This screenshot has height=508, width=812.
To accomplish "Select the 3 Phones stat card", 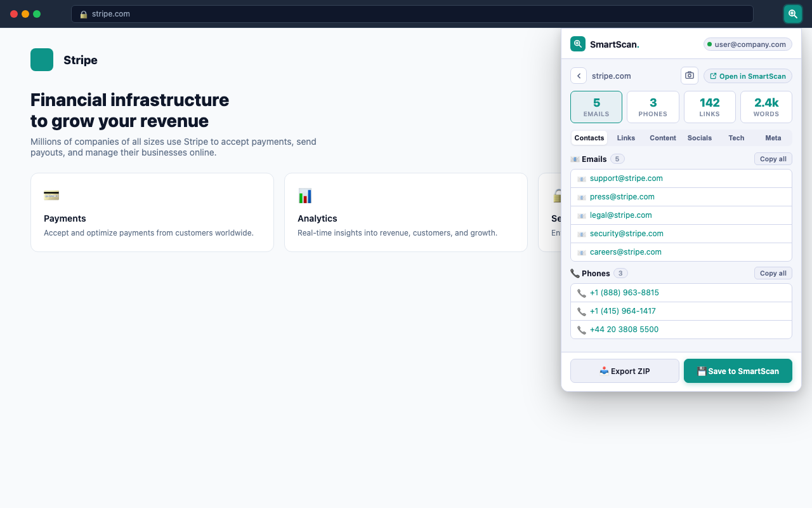I will pyautogui.click(x=653, y=107).
